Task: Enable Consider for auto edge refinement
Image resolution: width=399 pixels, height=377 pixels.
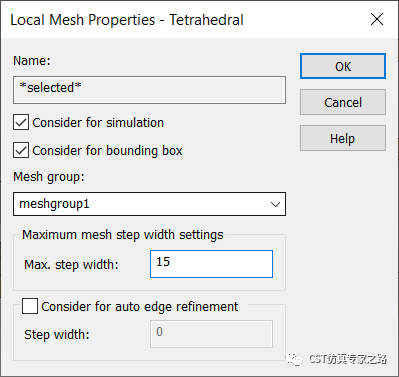Action: (x=30, y=306)
